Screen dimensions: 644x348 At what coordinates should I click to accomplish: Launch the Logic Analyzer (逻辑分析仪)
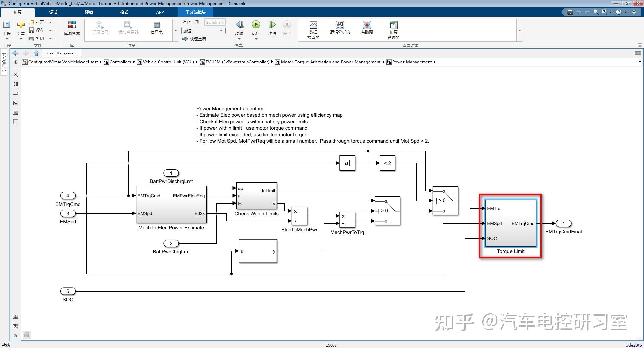[339, 28]
